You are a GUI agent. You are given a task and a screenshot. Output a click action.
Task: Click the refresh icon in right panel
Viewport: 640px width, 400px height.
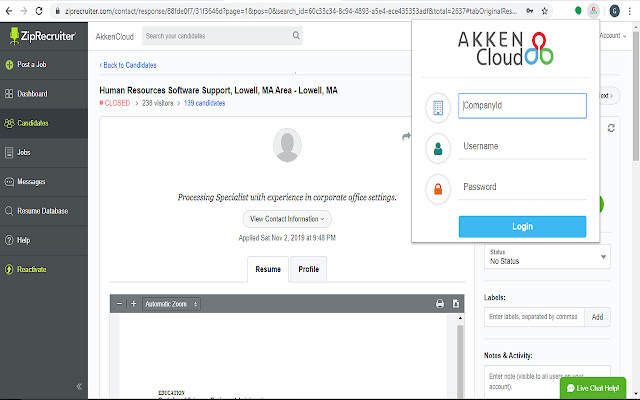[x=611, y=128]
